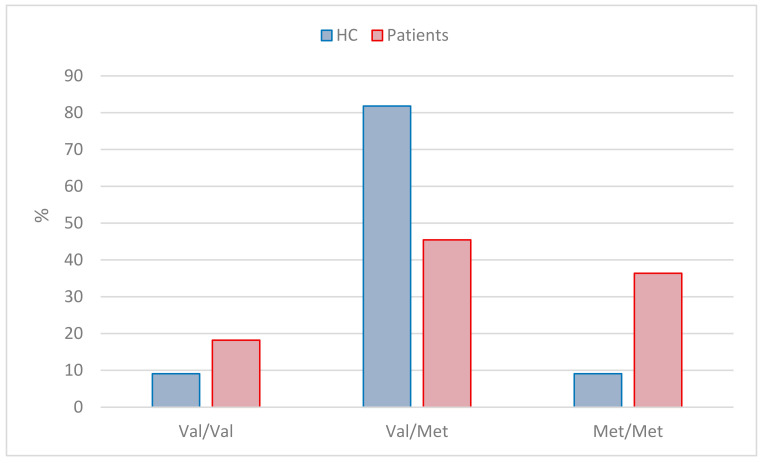Screen dimensions: 763x463
Task: Click the 90 value on the y-axis
Action: tap(73, 76)
